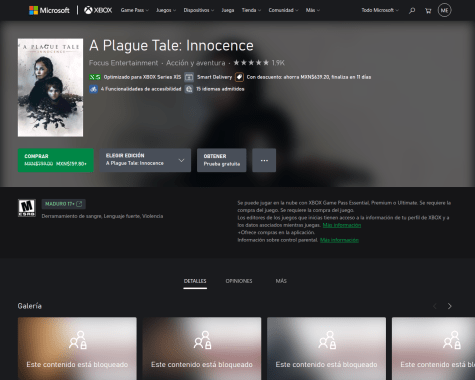This screenshot has height=380, width=475.
Task: Expand the Tienda menu
Action: tap(251, 10)
